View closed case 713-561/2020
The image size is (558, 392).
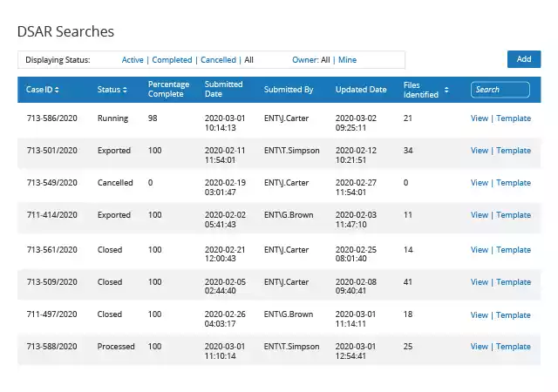click(479, 250)
